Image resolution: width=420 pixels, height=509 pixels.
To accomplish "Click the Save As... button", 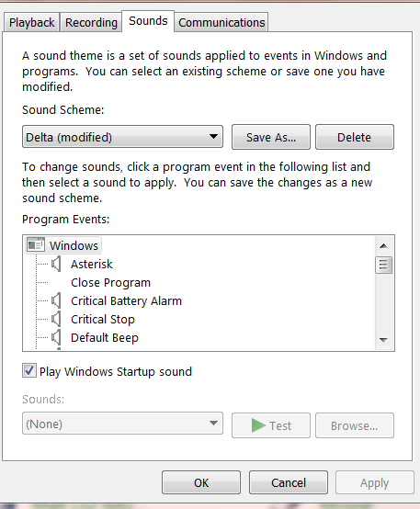I will point(271,137).
